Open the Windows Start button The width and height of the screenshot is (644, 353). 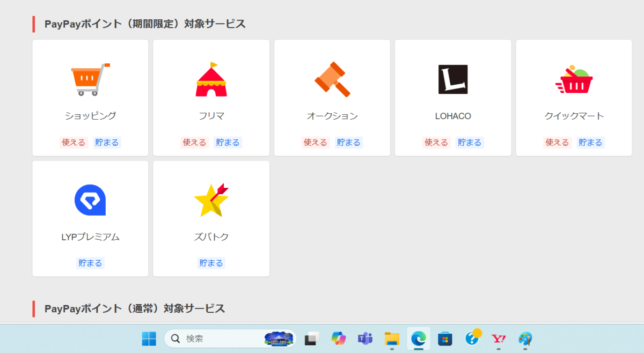click(x=149, y=339)
